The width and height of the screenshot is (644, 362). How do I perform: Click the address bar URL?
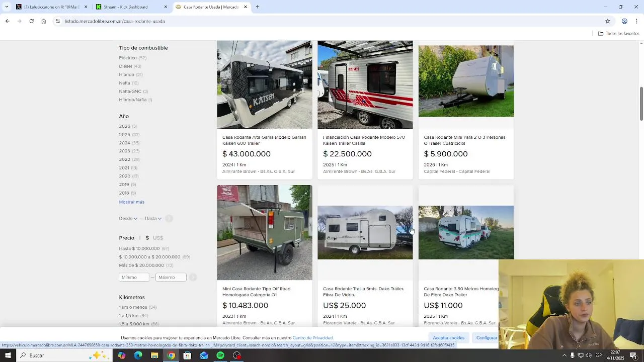(x=115, y=21)
